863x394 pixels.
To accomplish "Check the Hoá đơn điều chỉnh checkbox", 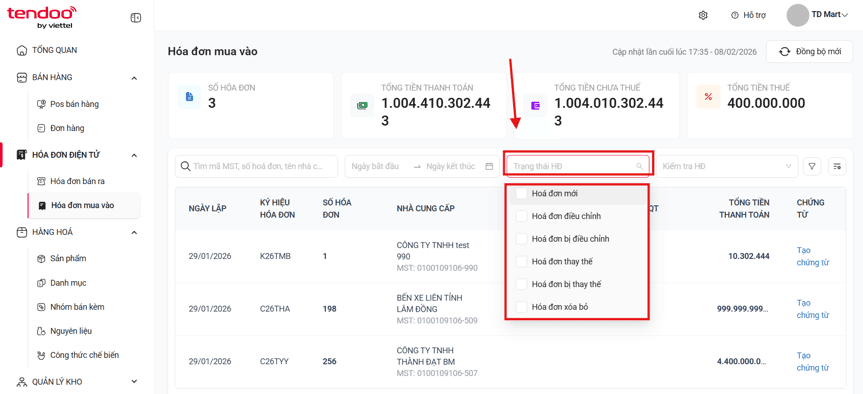I will (x=521, y=217).
